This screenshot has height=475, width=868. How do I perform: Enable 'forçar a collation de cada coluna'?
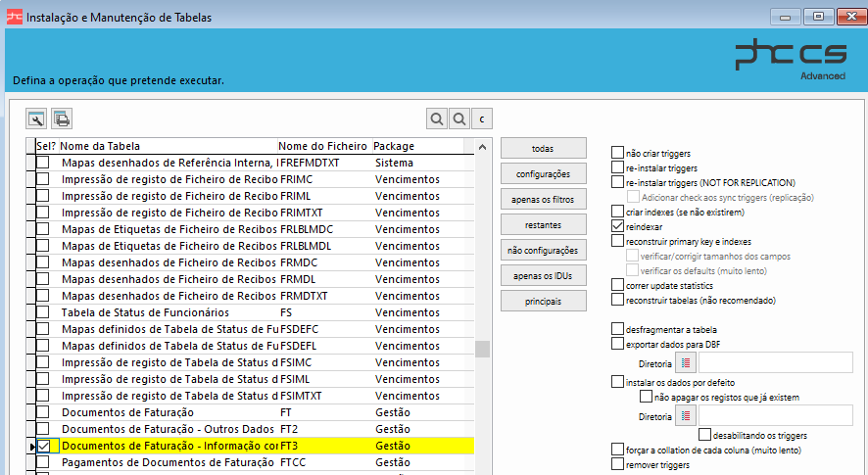[x=618, y=449]
